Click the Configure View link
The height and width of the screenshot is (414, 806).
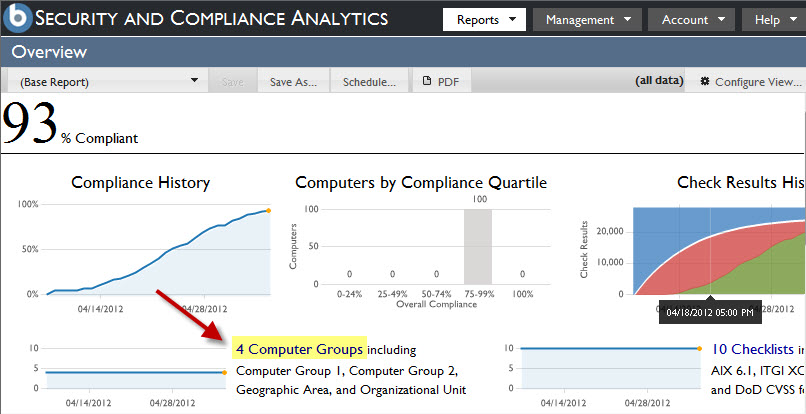coord(757,82)
